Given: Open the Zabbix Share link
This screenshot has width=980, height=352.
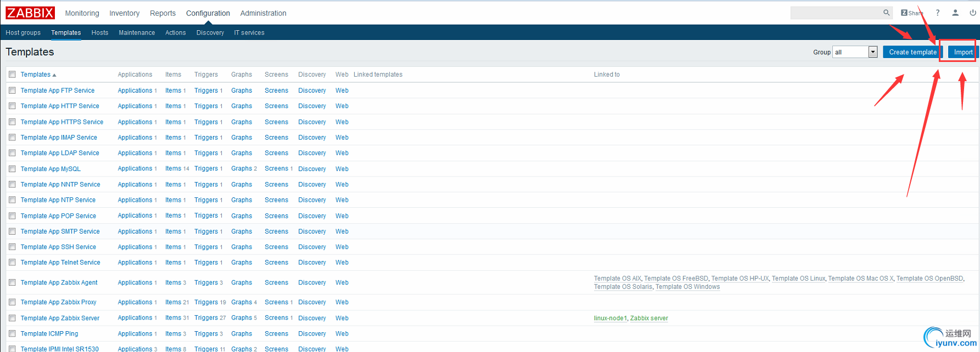Looking at the screenshot, I should [x=912, y=13].
